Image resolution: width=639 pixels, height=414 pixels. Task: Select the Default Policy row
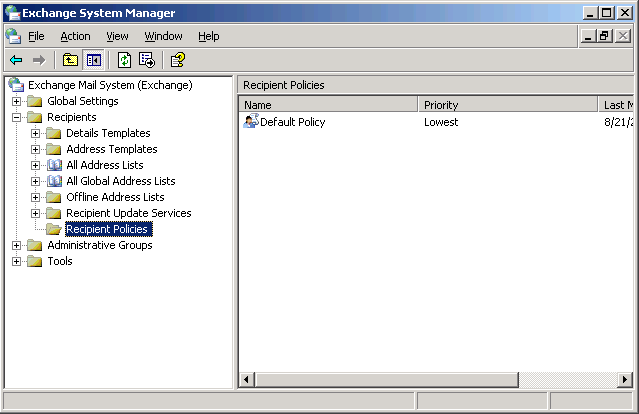tap(438, 122)
